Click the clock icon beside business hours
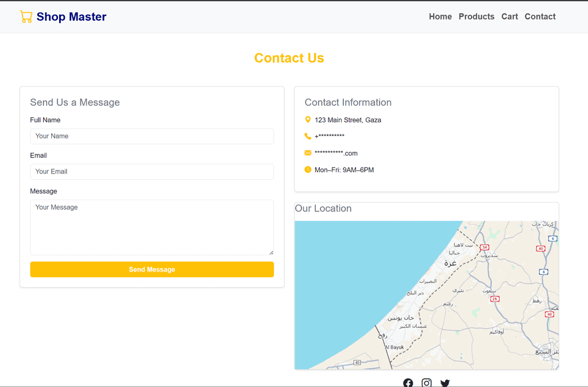588x387 pixels. (308, 169)
